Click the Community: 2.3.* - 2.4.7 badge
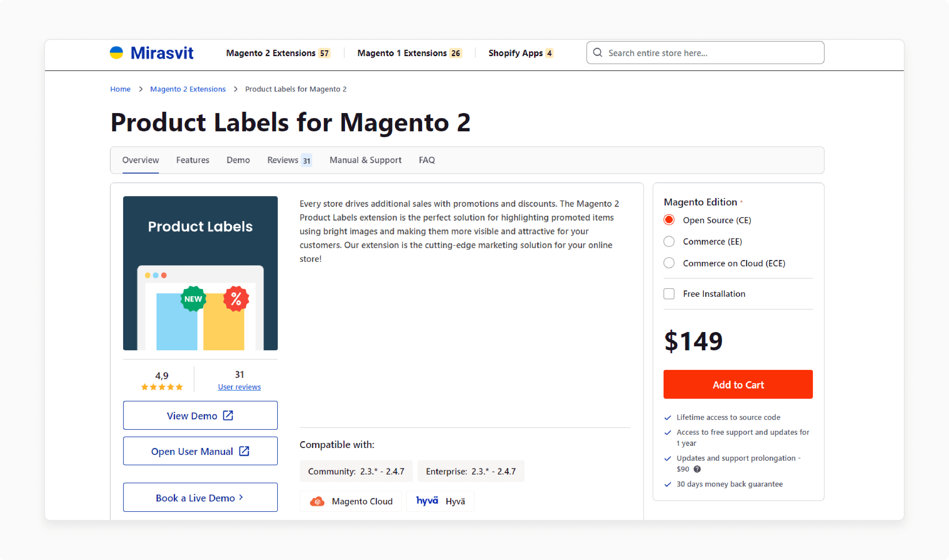The width and height of the screenshot is (949, 560). tap(356, 471)
